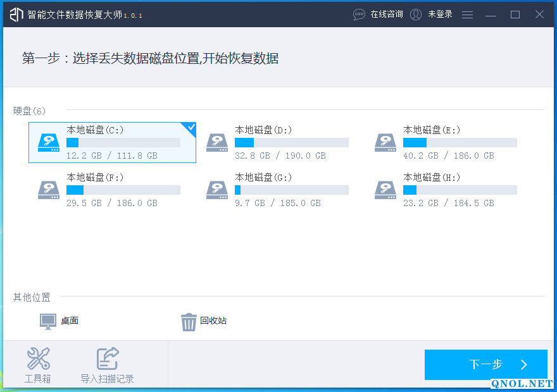Click the 本地磁盘(D:) drive icon
The image size is (557, 392).
tap(217, 142)
